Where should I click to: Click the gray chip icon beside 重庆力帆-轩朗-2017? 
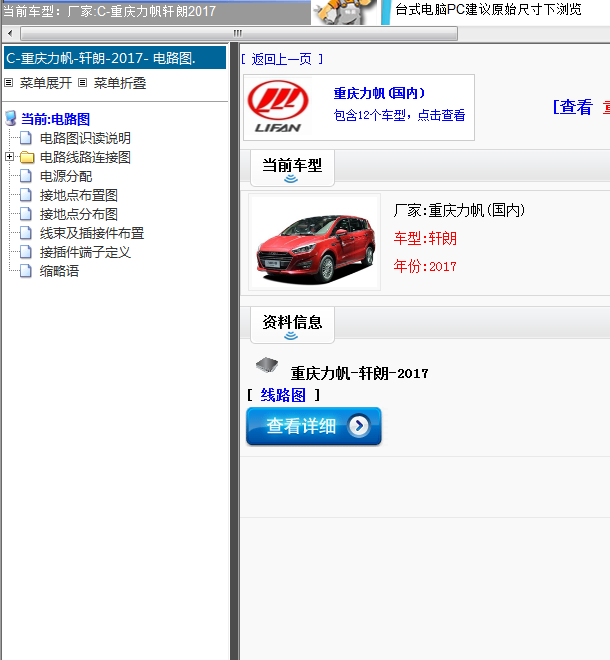[266, 365]
